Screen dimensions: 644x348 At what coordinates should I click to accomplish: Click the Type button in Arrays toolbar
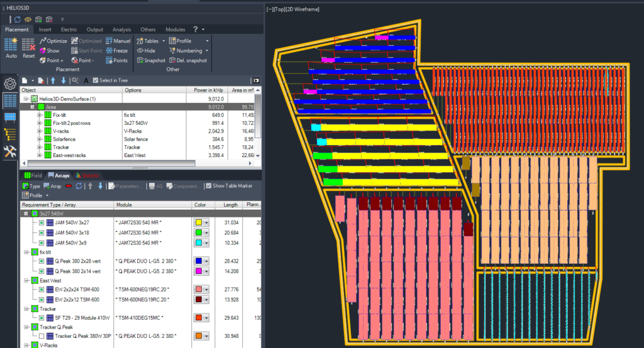tap(31, 186)
